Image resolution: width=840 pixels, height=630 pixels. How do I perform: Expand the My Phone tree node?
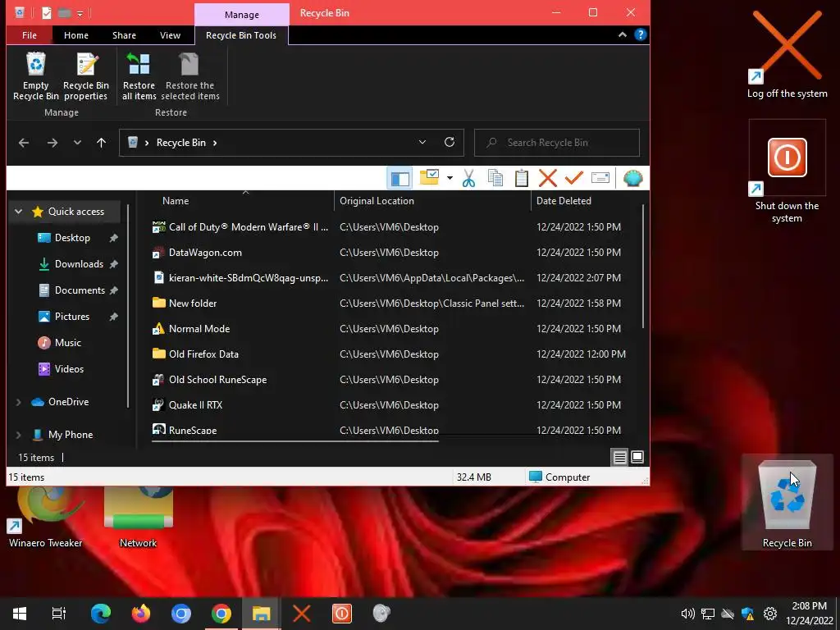point(18,435)
